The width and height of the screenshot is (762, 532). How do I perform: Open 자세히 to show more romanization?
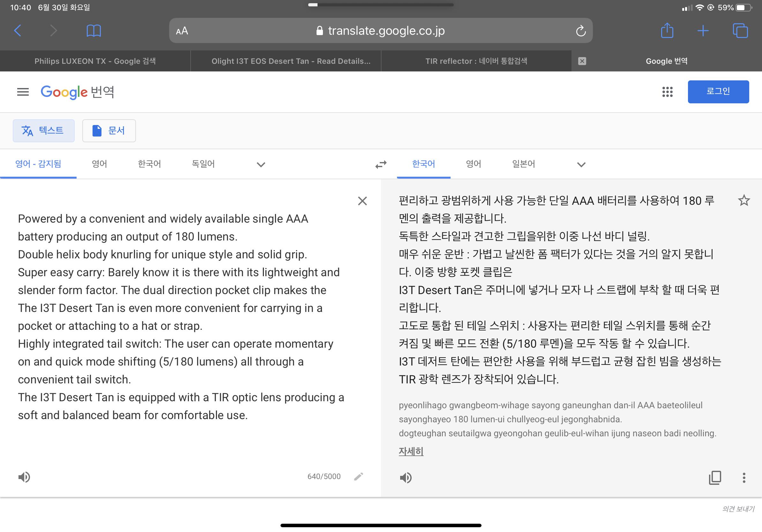pos(411,451)
